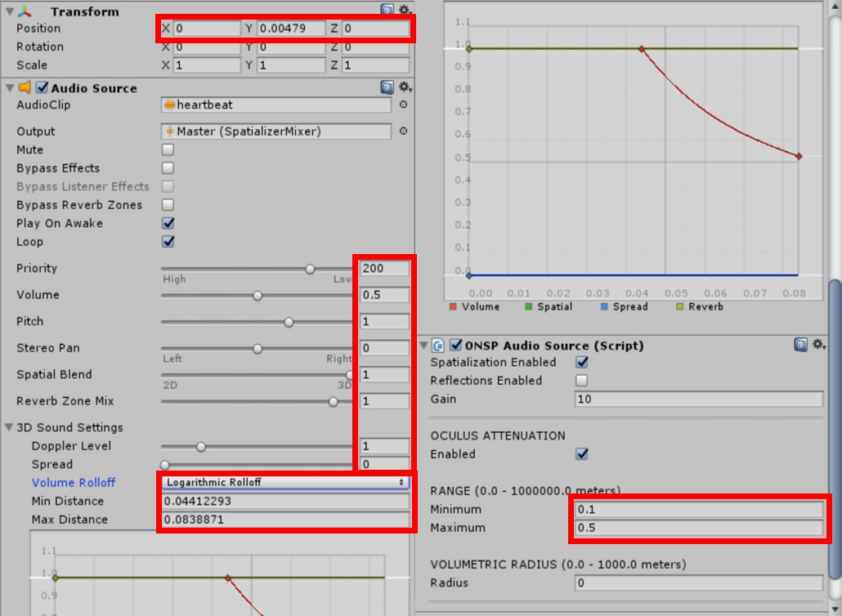Open the ONSP Audio Source gear menu
The image size is (842, 616).
pyautogui.click(x=817, y=345)
